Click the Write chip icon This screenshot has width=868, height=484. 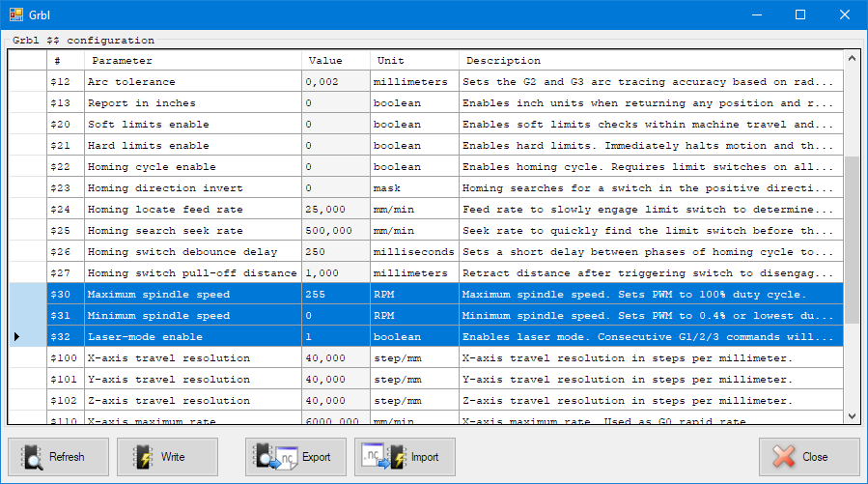click(143, 457)
